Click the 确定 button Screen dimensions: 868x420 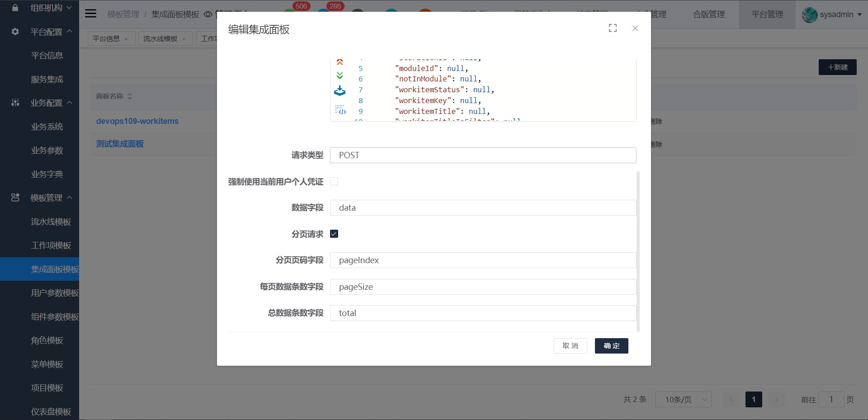pos(611,346)
